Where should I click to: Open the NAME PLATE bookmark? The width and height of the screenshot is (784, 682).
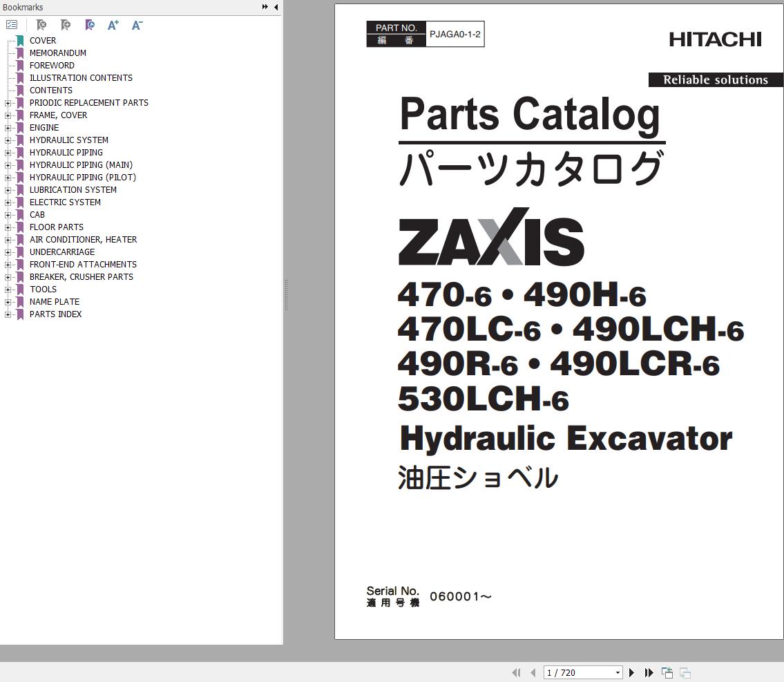(55, 302)
